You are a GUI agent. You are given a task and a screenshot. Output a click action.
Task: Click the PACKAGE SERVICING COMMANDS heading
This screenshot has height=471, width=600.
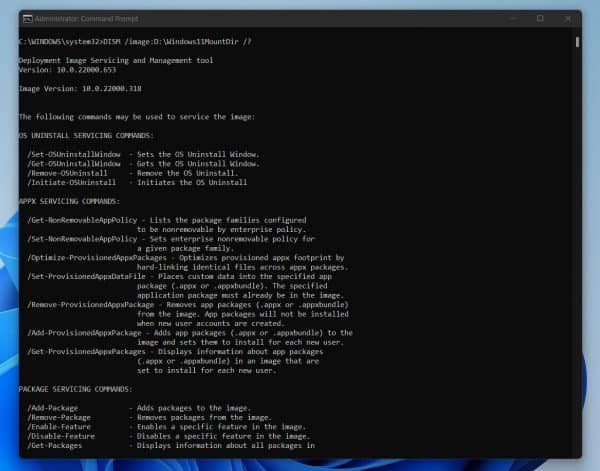[75, 388]
